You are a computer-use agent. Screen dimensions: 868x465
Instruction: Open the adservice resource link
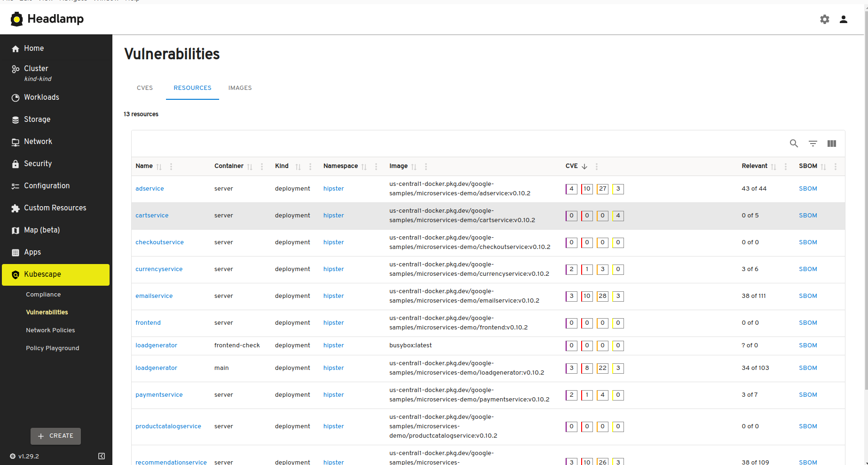click(x=150, y=189)
